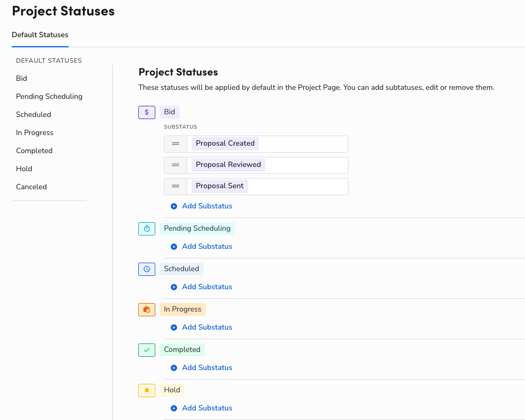Click the dollar sign icon beside Bid
Viewport: 525px width, 420px height.
pyautogui.click(x=146, y=112)
